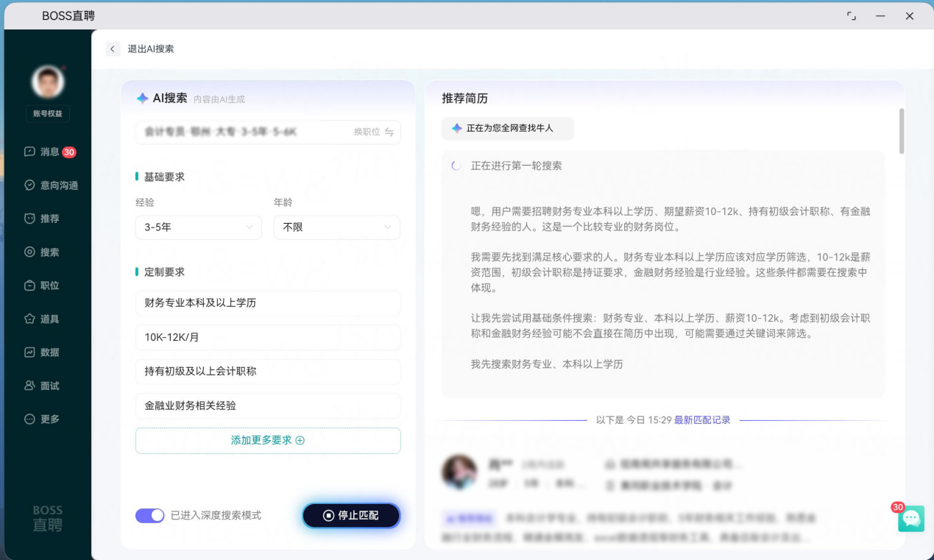Click the 数据 chart icon

29,352
